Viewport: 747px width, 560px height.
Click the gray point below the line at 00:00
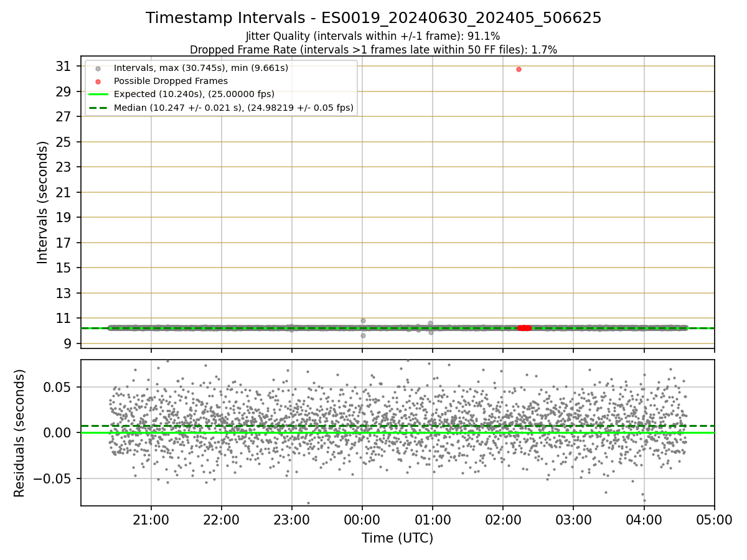pyautogui.click(x=363, y=335)
